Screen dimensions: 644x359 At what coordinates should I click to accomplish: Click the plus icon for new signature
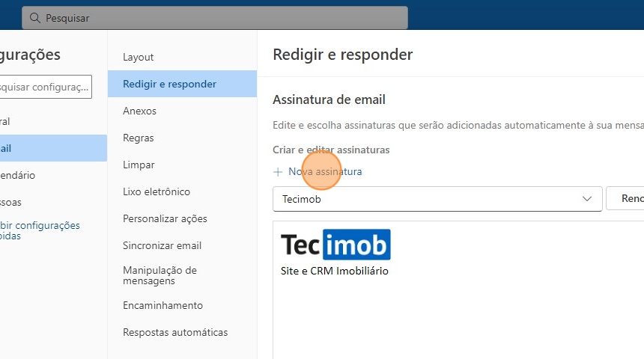(x=278, y=172)
